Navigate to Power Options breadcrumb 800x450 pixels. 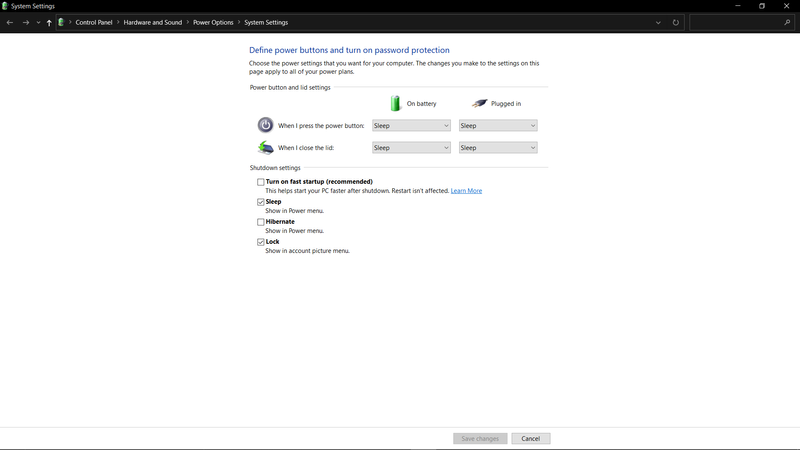click(214, 22)
